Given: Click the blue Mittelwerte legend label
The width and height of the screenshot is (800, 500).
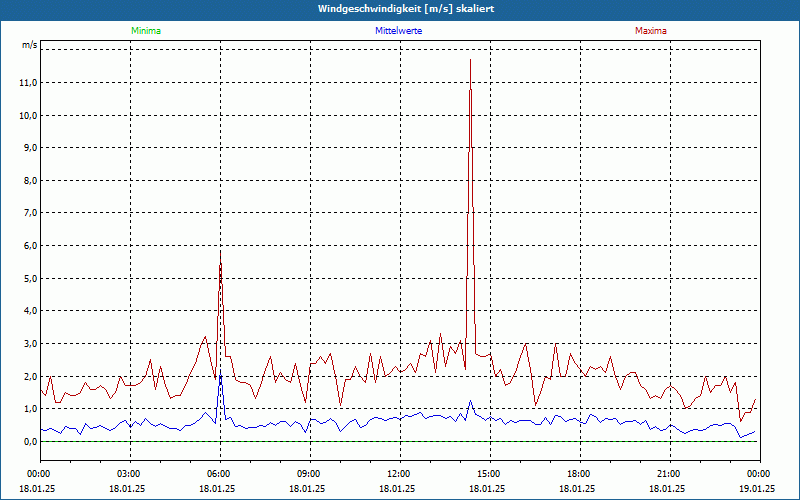Looking at the screenshot, I should 398,31.
